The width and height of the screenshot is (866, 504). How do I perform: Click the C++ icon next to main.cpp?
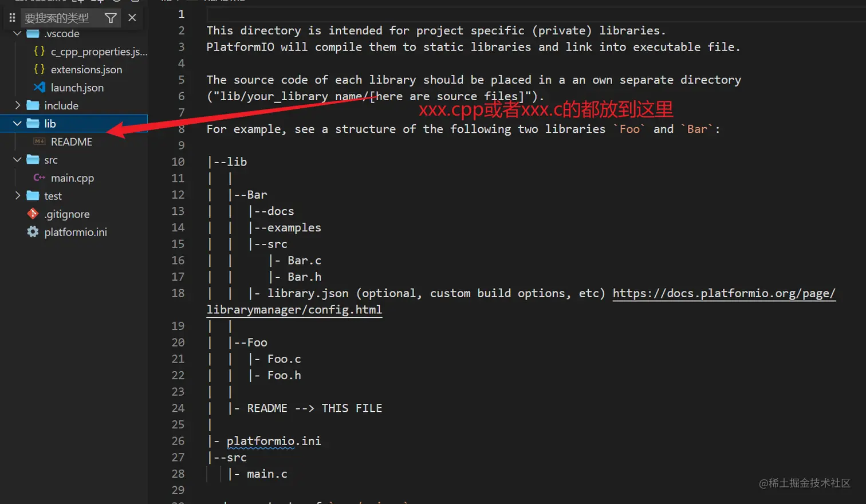pos(39,178)
